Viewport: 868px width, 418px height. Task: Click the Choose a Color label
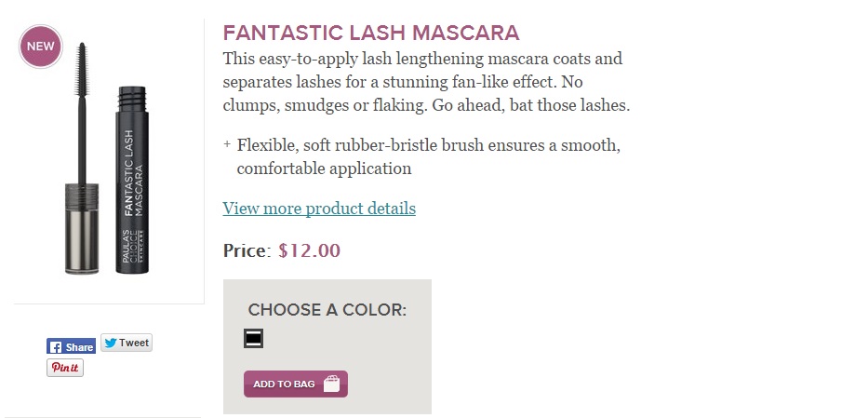[x=327, y=310]
